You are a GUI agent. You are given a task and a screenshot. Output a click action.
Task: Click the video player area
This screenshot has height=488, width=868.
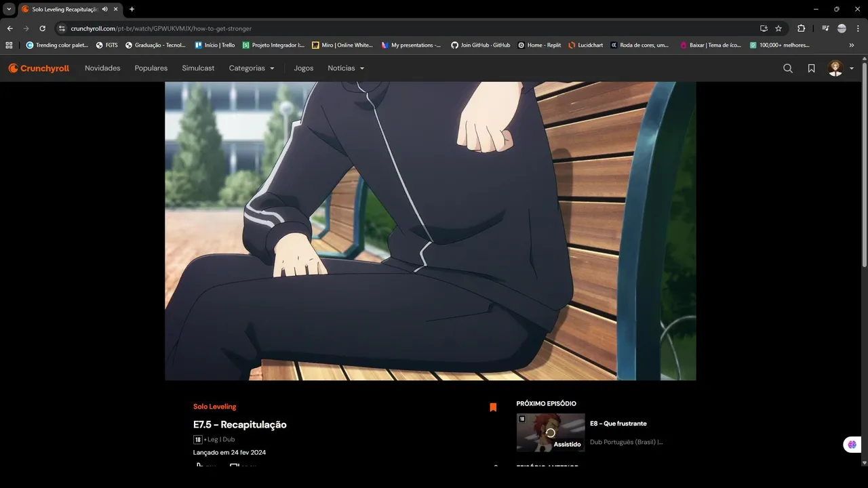[431, 231]
